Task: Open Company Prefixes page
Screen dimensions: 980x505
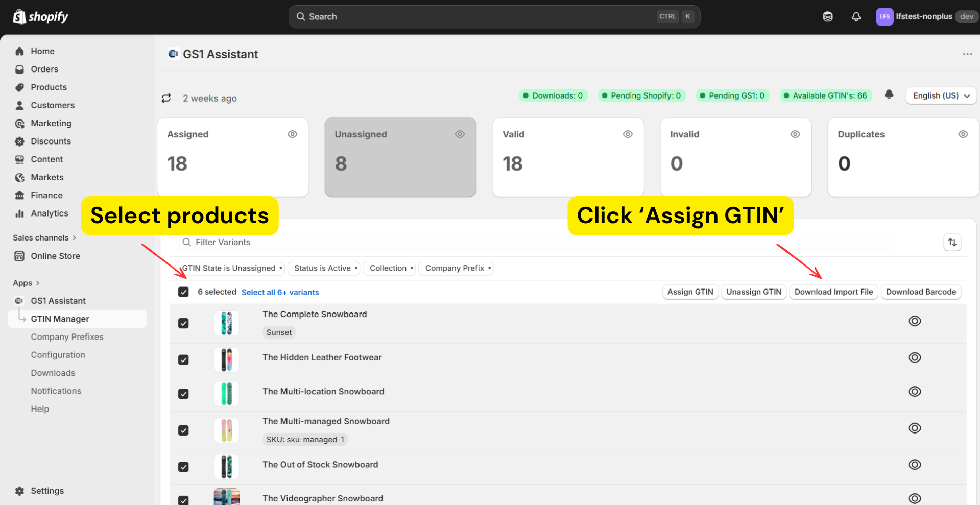Action: pos(67,337)
